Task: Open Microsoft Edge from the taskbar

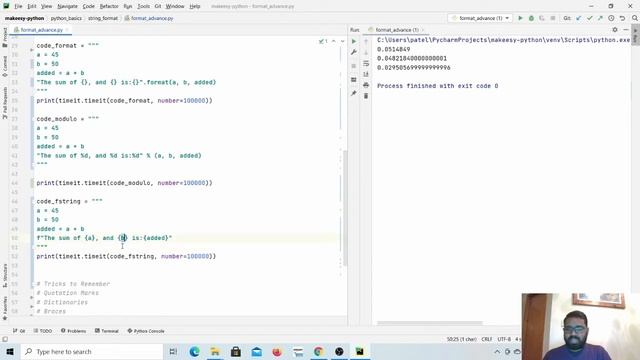Action: coord(194,351)
